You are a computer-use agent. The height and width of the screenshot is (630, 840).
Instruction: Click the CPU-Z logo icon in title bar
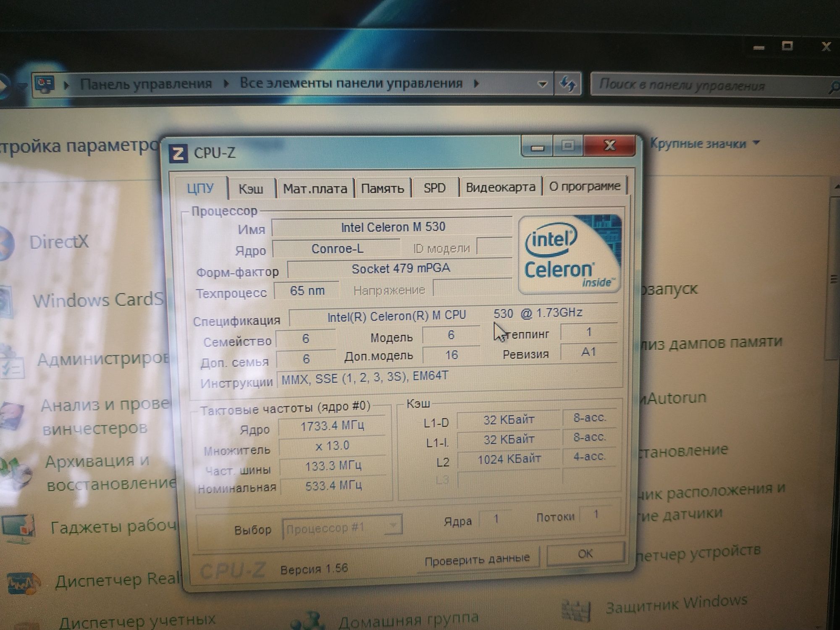[178, 154]
